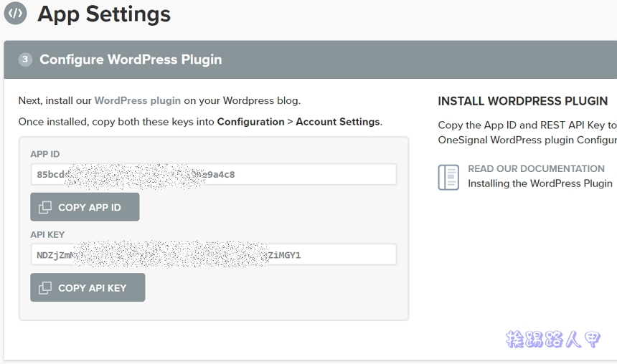Open the documentation book icon
The height and width of the screenshot is (364, 617).
coord(448,177)
